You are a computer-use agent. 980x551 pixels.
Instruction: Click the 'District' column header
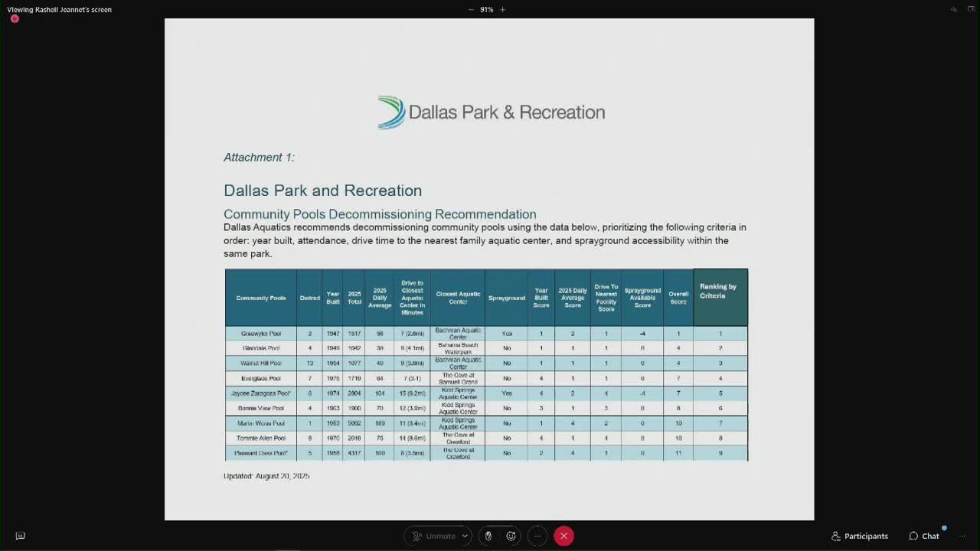tap(310, 298)
